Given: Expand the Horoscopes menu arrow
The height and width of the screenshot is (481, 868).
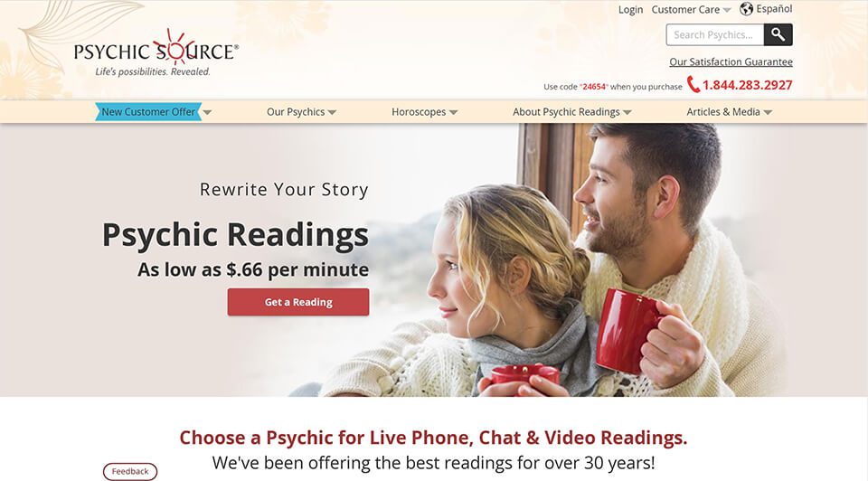Looking at the screenshot, I should point(453,112).
